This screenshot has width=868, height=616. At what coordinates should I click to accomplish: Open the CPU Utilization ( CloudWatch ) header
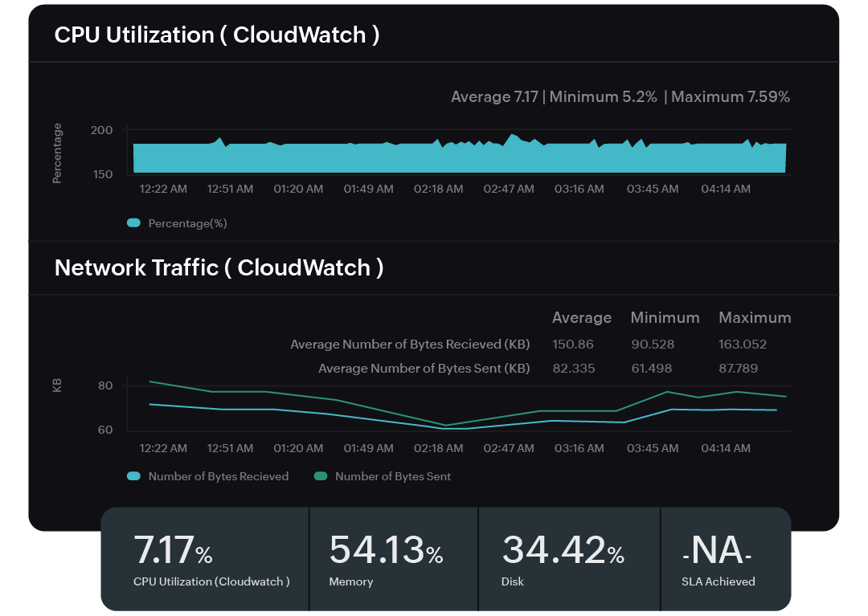218,35
